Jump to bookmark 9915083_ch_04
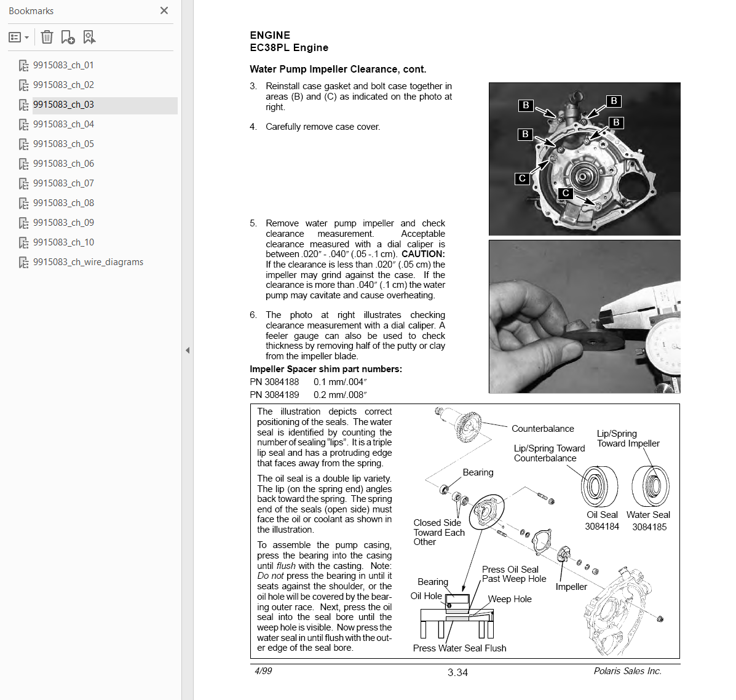The image size is (736, 700). (x=63, y=124)
